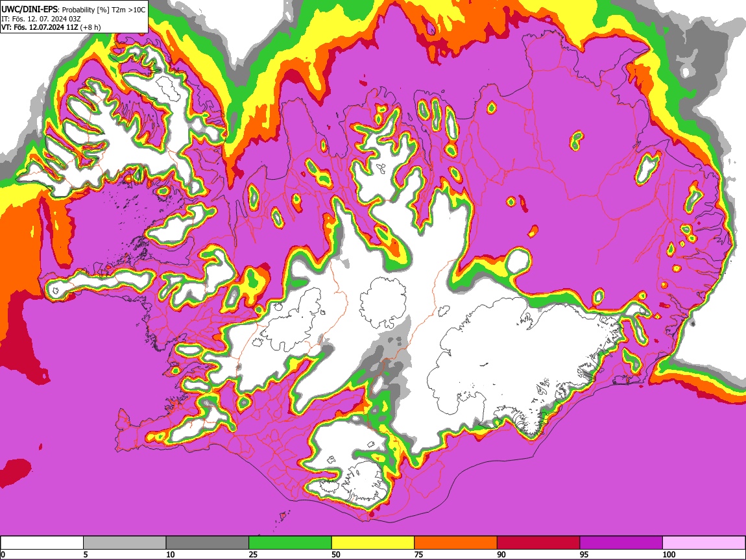Click the purple 95–100% legend swatch

[621, 543]
